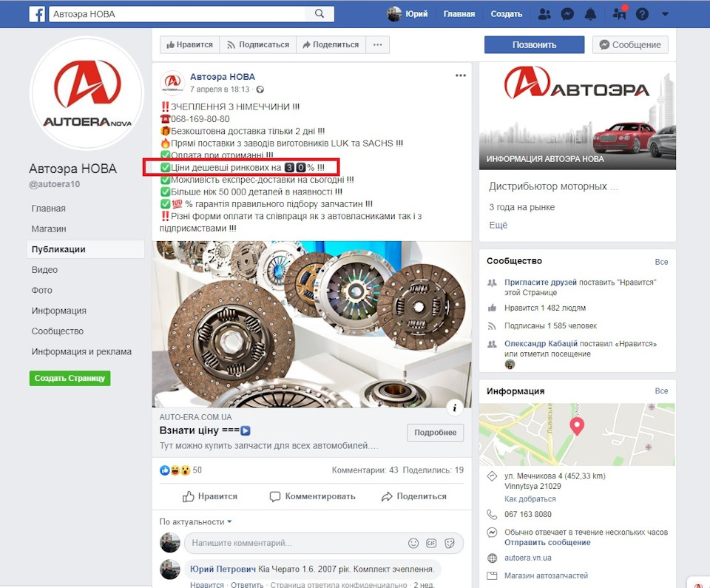Open the map preview in Информация
Viewport: 710px width, 588px height.
pos(577,434)
